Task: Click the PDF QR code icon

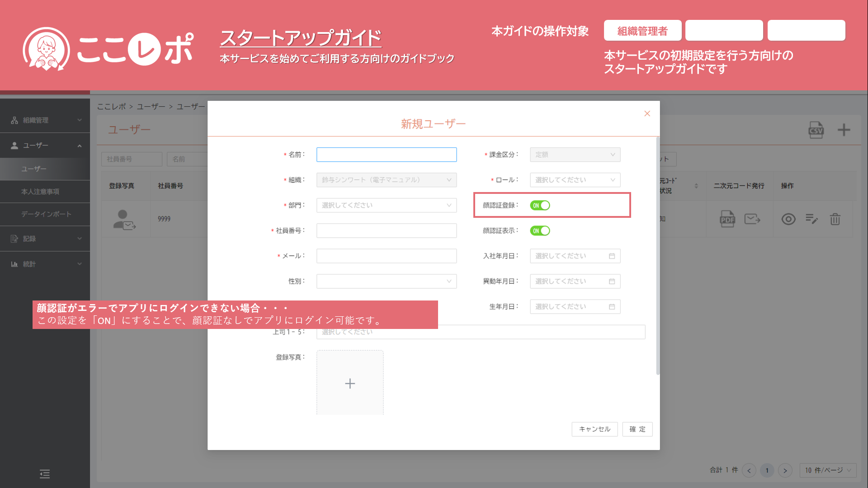Action: pyautogui.click(x=727, y=219)
